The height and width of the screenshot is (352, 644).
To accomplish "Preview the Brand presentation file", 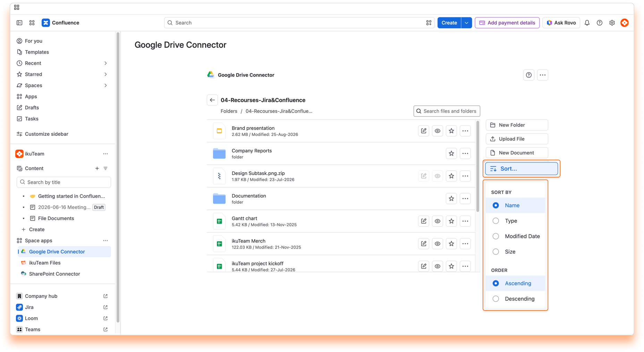I will tap(438, 131).
